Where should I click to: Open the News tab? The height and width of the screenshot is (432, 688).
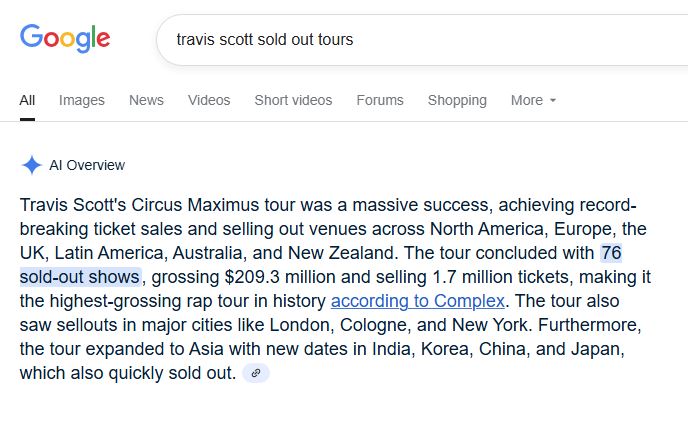click(146, 100)
